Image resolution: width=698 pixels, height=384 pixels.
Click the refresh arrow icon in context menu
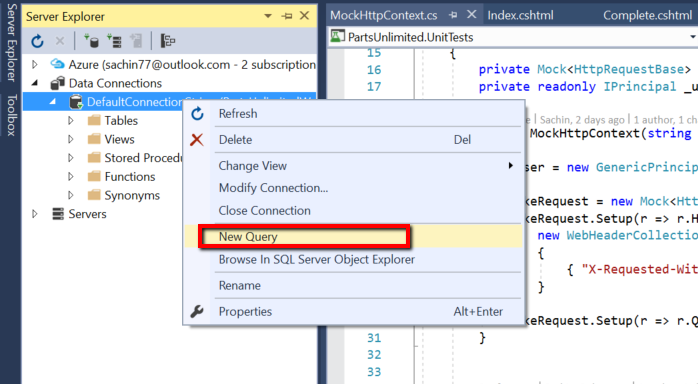tap(197, 114)
